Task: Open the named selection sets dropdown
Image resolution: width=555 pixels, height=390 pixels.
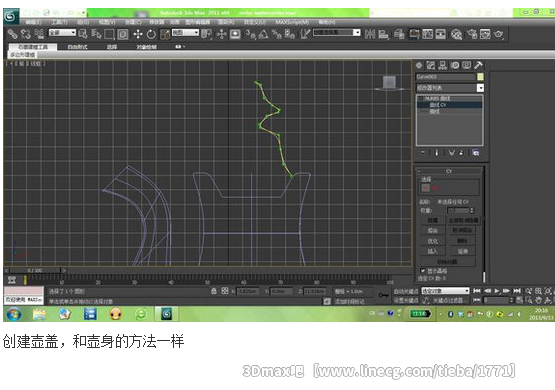Action: click(337, 33)
